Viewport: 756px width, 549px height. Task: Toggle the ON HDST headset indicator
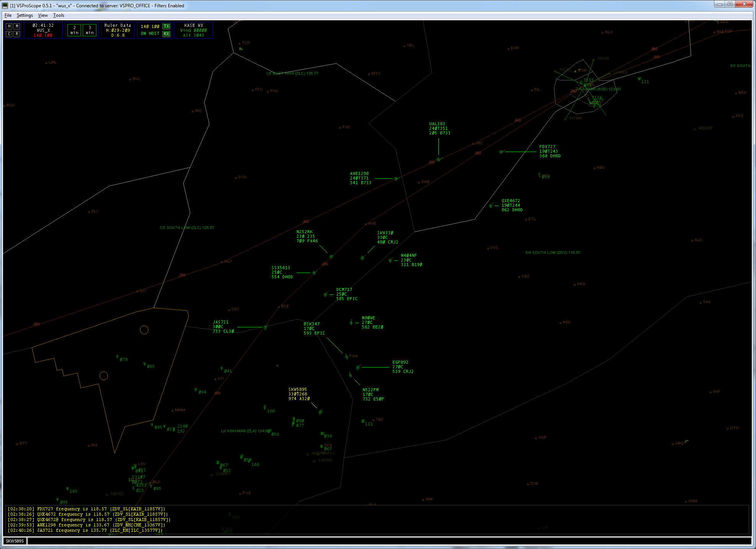pos(150,34)
